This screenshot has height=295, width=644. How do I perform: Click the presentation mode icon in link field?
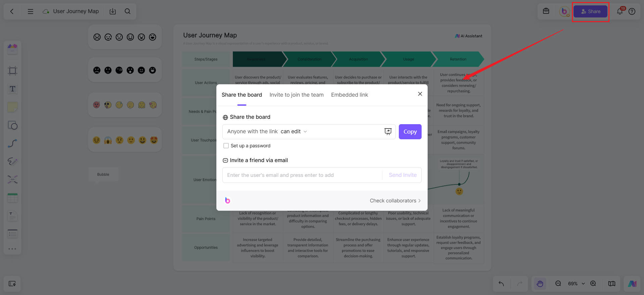tap(388, 132)
